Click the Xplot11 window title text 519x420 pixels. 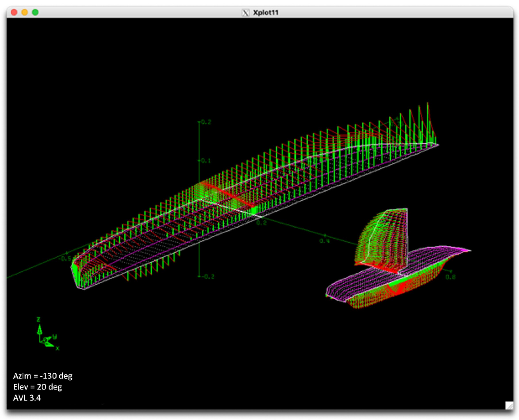(x=266, y=13)
